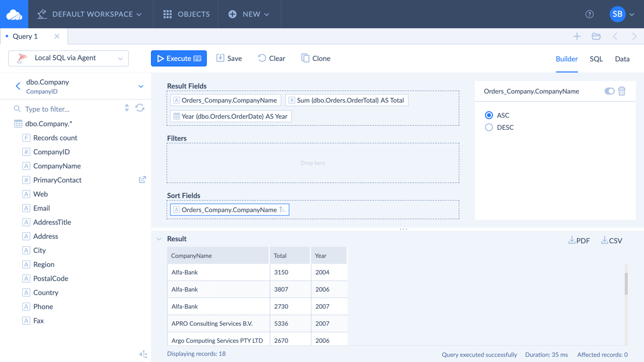Click the Year field calendar icon
The image size is (644, 362).
click(177, 116)
